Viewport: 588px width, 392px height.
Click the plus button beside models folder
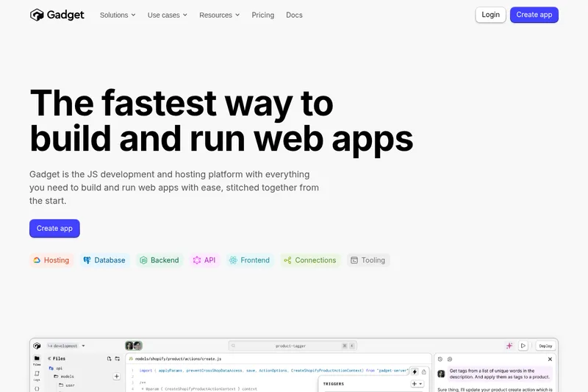tap(117, 377)
